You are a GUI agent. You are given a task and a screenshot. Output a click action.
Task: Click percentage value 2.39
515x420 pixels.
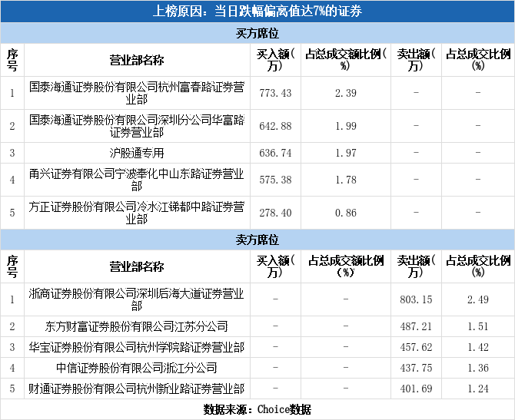pyautogui.click(x=346, y=93)
